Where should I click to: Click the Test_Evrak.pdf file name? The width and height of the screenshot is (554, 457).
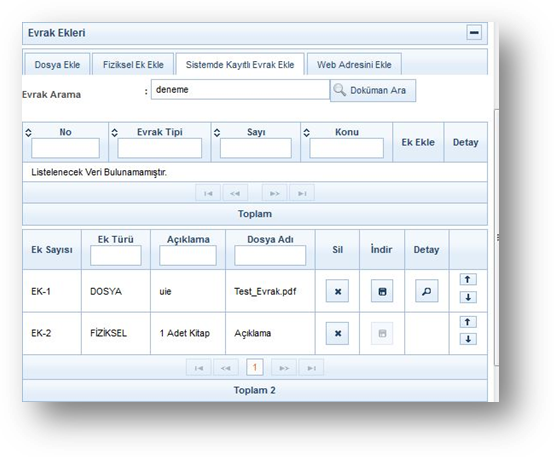coord(265,292)
